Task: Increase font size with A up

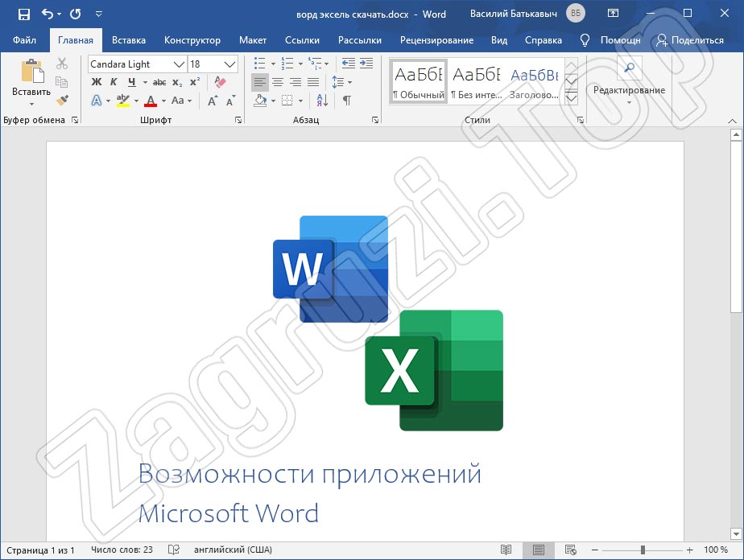Action: (x=213, y=101)
